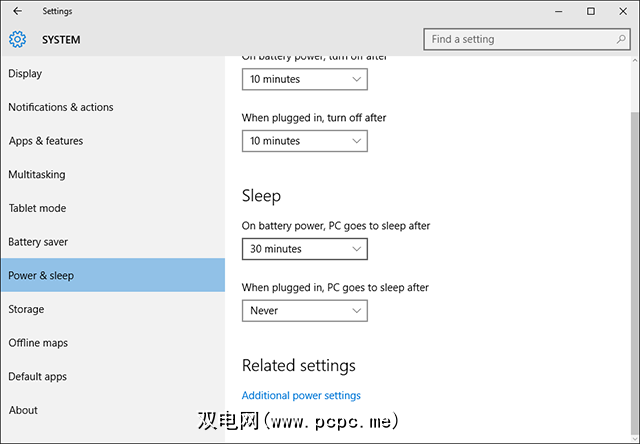Click the back arrow icon
This screenshot has height=444, width=640.
pyautogui.click(x=17, y=11)
